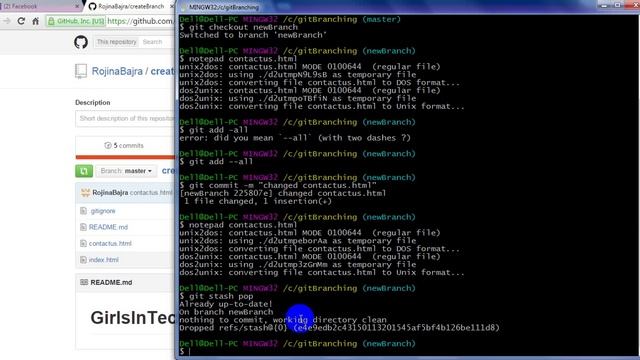The image size is (640, 360).
Task: Click the 'nothing to commit' output line
Action: 282,320
